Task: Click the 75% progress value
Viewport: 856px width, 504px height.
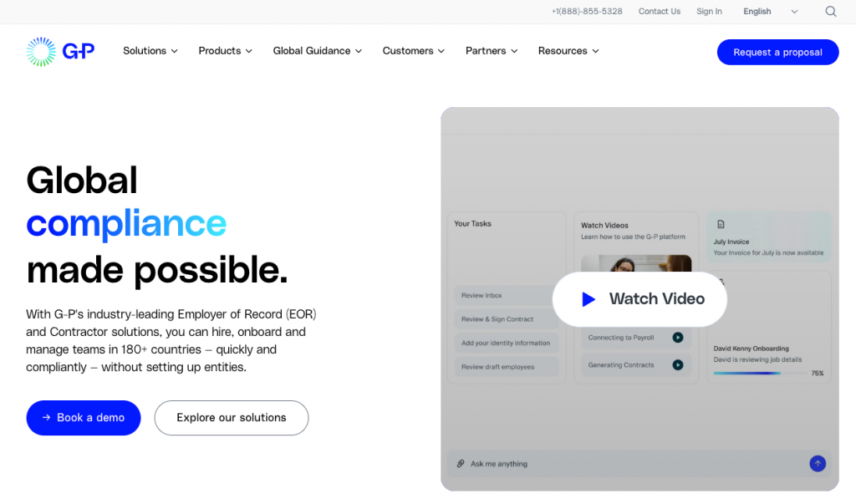Action: pyautogui.click(x=818, y=374)
